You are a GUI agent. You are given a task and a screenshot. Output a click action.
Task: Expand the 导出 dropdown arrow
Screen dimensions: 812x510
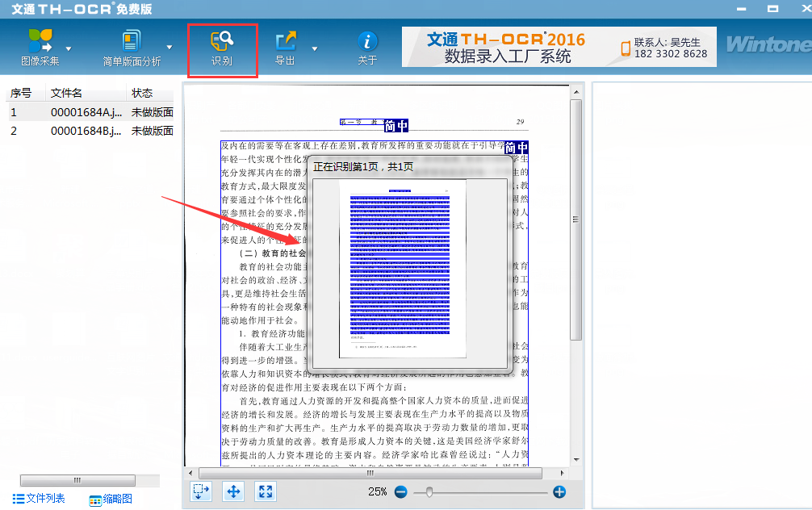pyautogui.click(x=315, y=48)
